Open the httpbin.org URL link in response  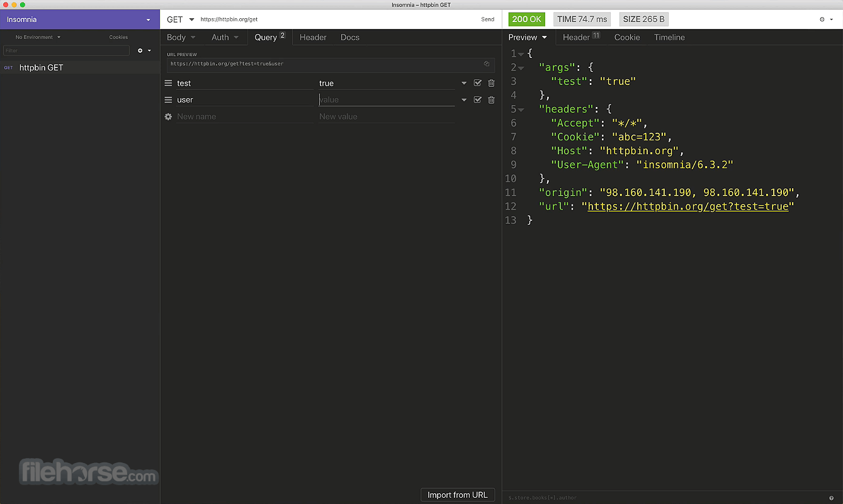click(687, 206)
